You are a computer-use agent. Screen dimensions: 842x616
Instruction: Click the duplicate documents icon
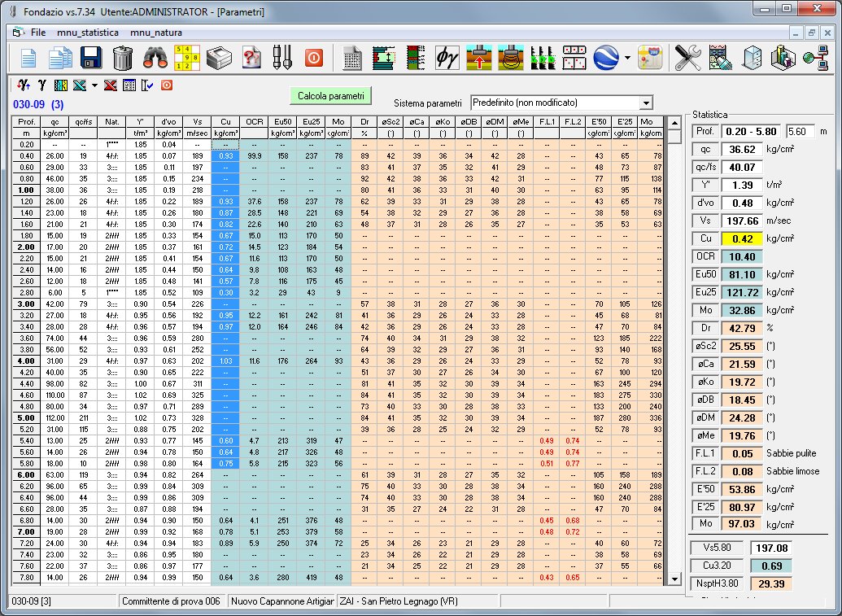(x=60, y=58)
